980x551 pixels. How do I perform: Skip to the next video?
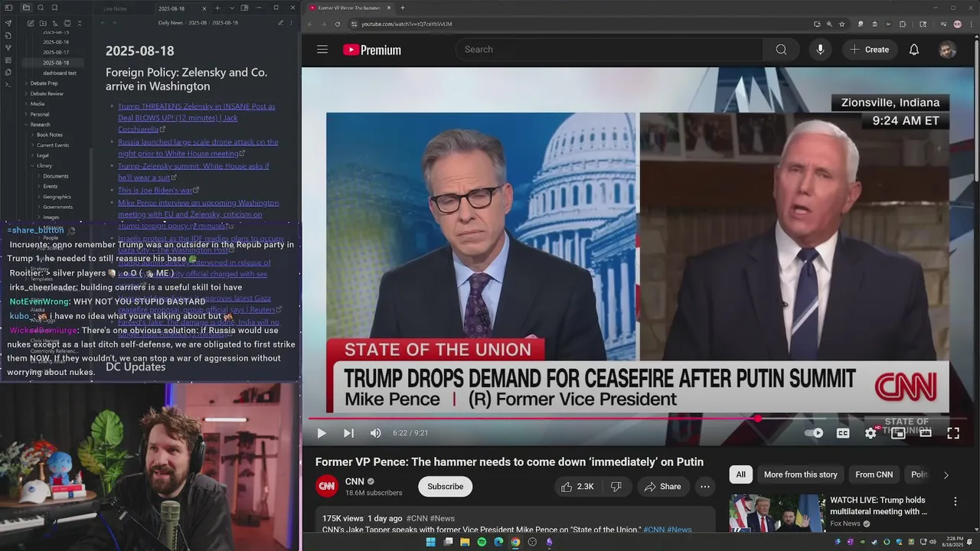(x=348, y=433)
